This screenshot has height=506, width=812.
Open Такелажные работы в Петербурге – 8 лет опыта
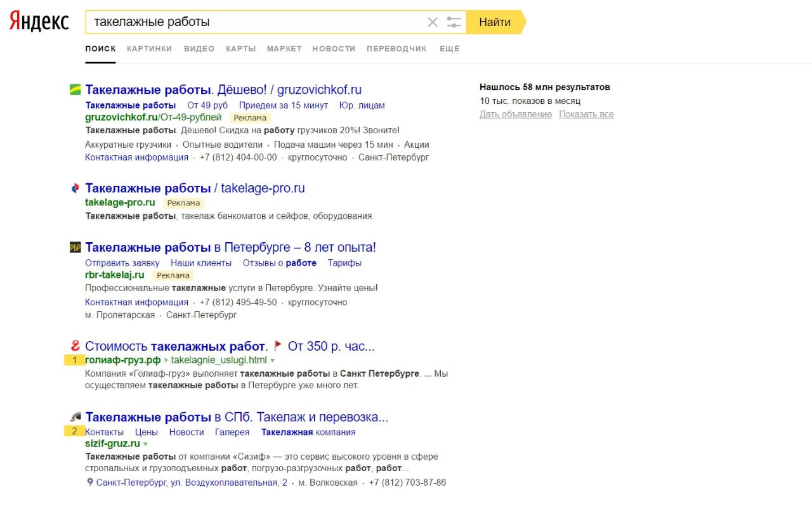point(230,247)
